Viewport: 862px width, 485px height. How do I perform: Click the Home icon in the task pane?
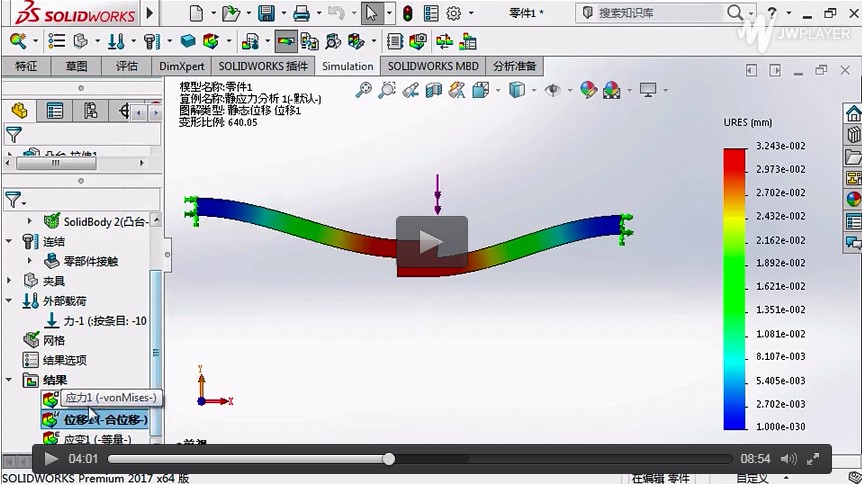point(853,113)
